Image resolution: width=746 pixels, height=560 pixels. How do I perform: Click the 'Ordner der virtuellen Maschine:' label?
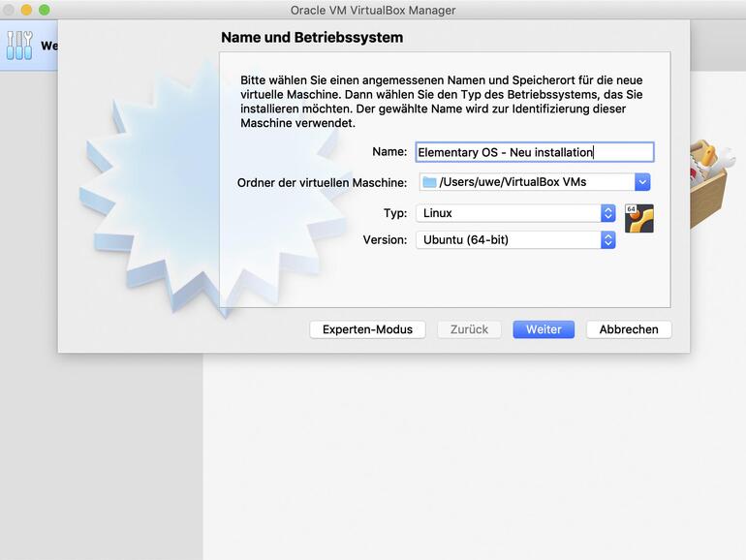tap(322, 183)
